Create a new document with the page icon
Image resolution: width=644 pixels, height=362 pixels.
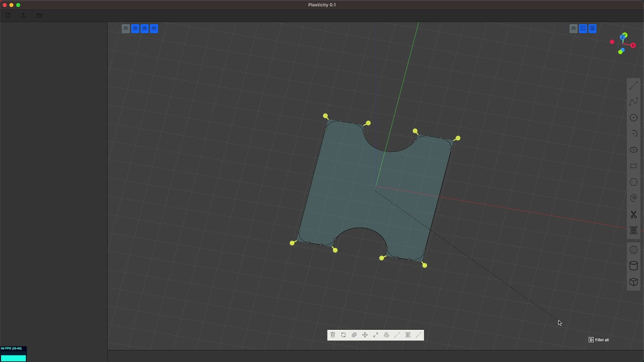point(8,16)
